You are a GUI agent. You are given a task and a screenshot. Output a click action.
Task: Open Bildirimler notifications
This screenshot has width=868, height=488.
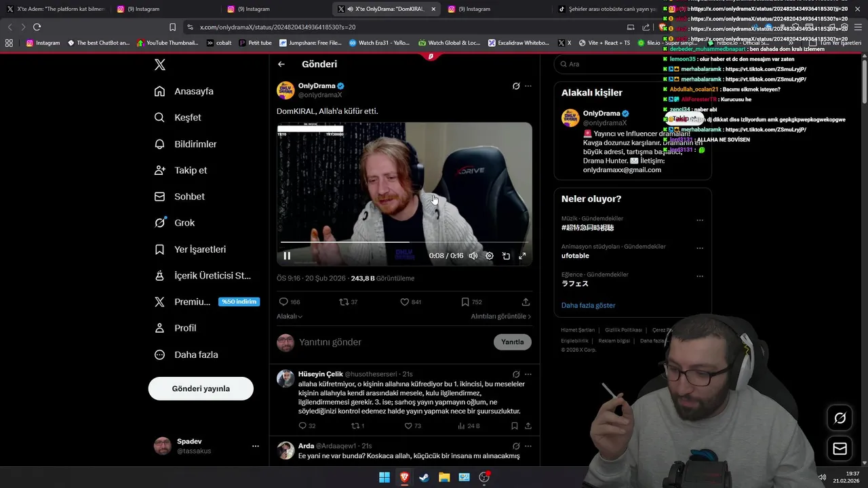pyautogui.click(x=185, y=144)
